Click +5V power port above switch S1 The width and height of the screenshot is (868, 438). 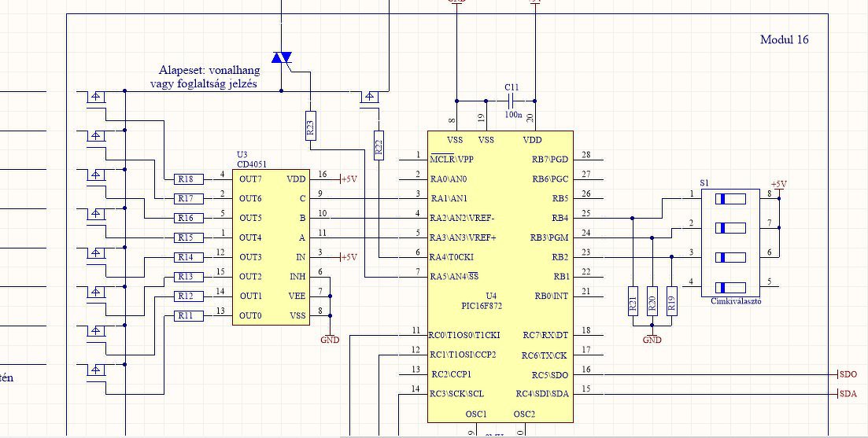click(779, 186)
